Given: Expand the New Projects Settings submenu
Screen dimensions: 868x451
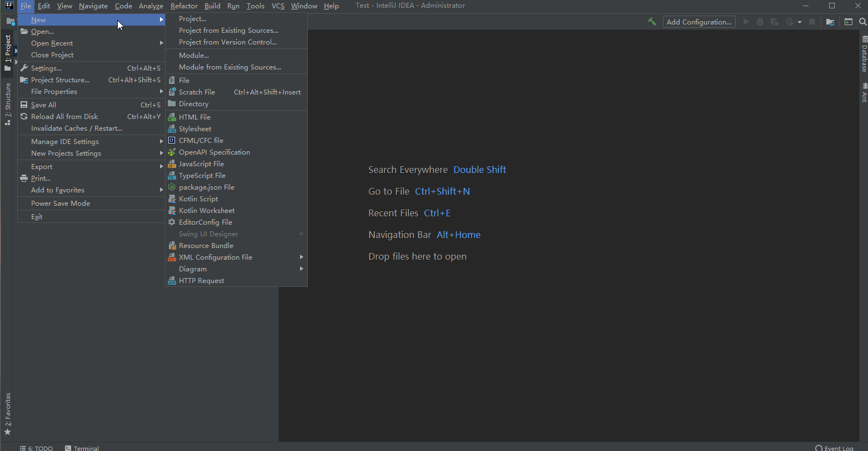Looking at the screenshot, I should [92, 153].
